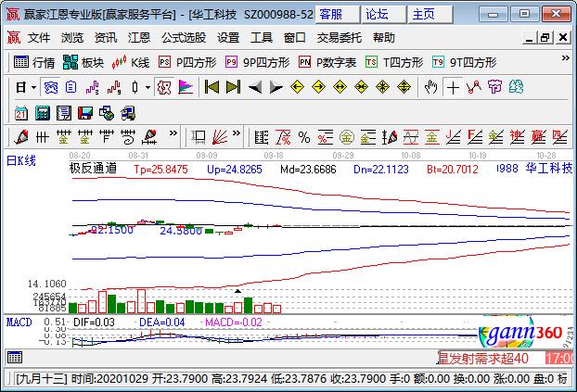Click the yellow diamond right-arrow icon
Viewport: 577px width, 392px height.
318,87
